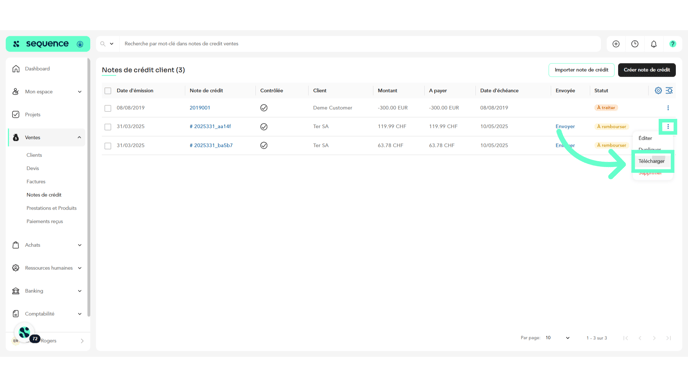
Task: Focus the keyword search input field
Action: coord(360,44)
